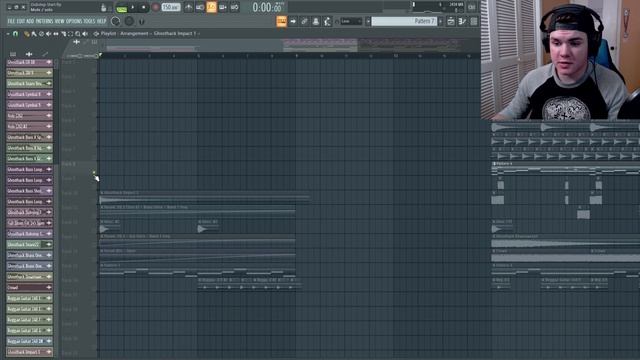Screen dimensions: 640x360
Task: Click the arrow left of the Pattern 7 field
Action: point(368,21)
